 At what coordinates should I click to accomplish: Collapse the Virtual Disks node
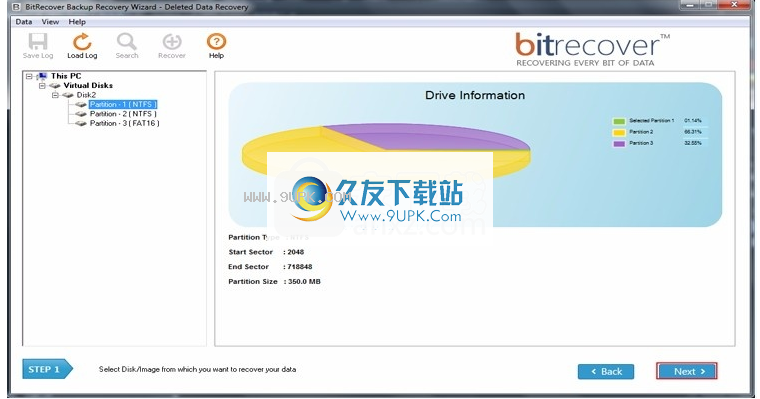(x=42, y=86)
